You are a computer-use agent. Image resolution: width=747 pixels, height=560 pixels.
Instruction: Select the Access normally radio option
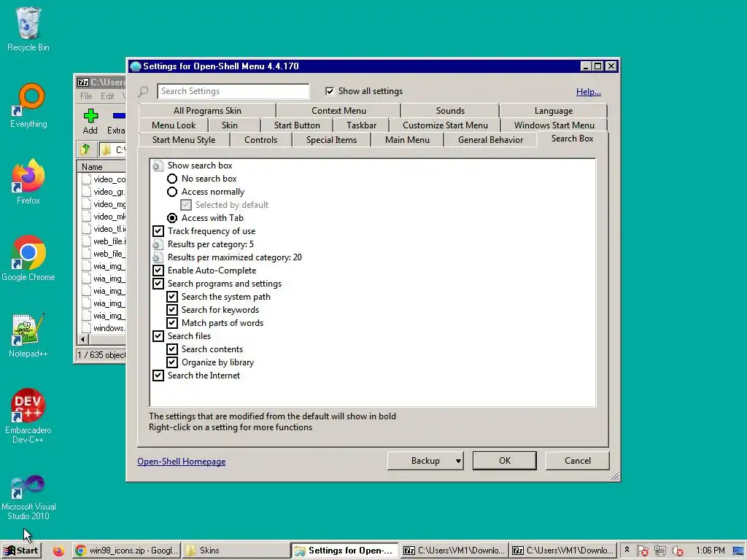(x=172, y=192)
